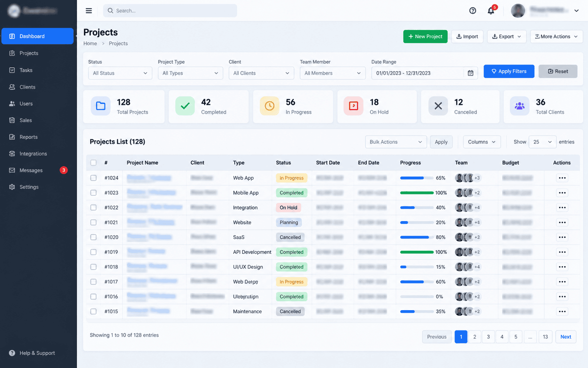Click the calendar icon in Date Range
The height and width of the screenshot is (368, 588).
[470, 73]
